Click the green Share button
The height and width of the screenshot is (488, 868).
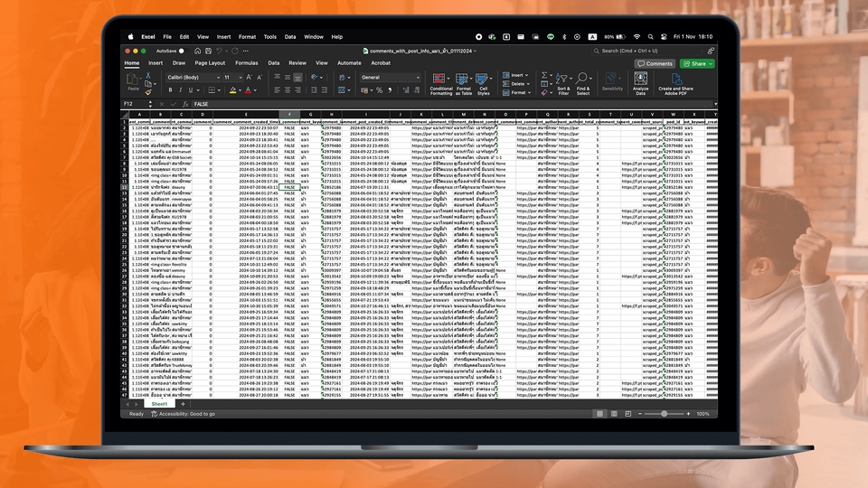click(x=697, y=63)
